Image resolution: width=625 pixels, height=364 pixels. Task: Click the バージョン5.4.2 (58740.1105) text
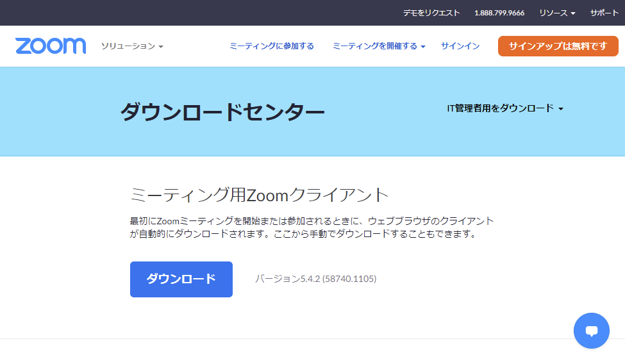click(315, 279)
